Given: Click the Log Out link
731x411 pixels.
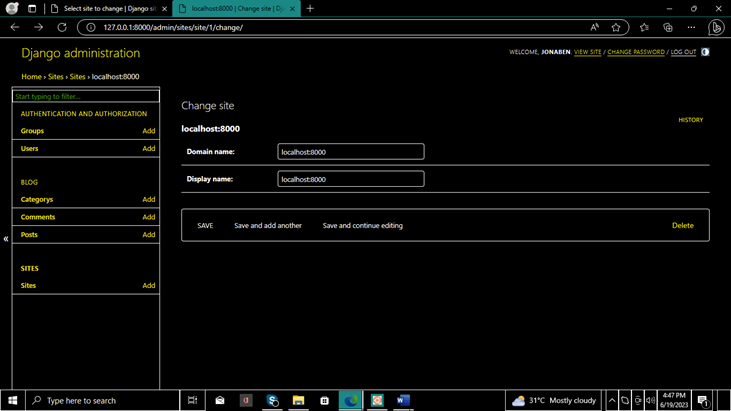Looking at the screenshot, I should coord(683,52).
